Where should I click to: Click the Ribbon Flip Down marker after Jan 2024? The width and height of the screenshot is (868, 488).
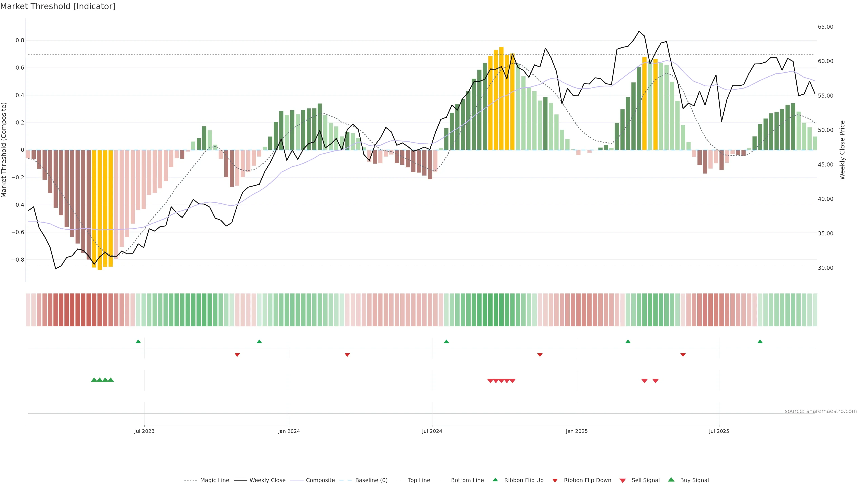347,355
